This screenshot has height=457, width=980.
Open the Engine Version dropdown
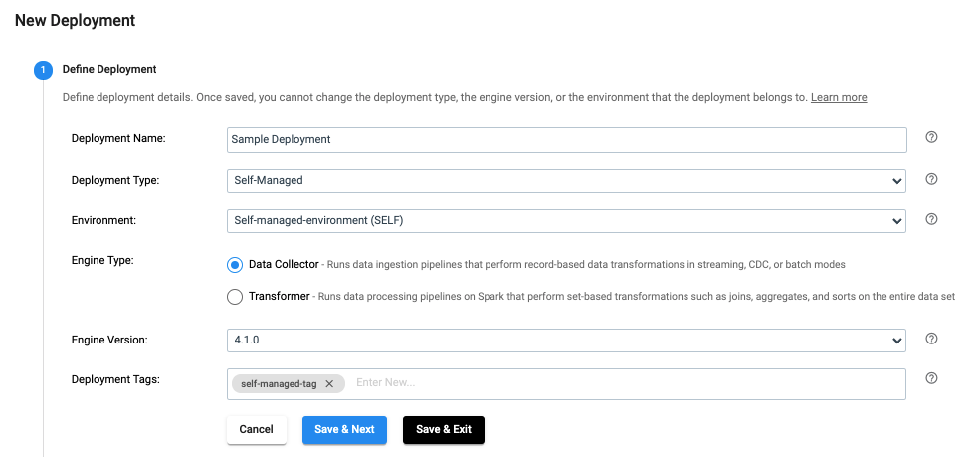[565, 340]
